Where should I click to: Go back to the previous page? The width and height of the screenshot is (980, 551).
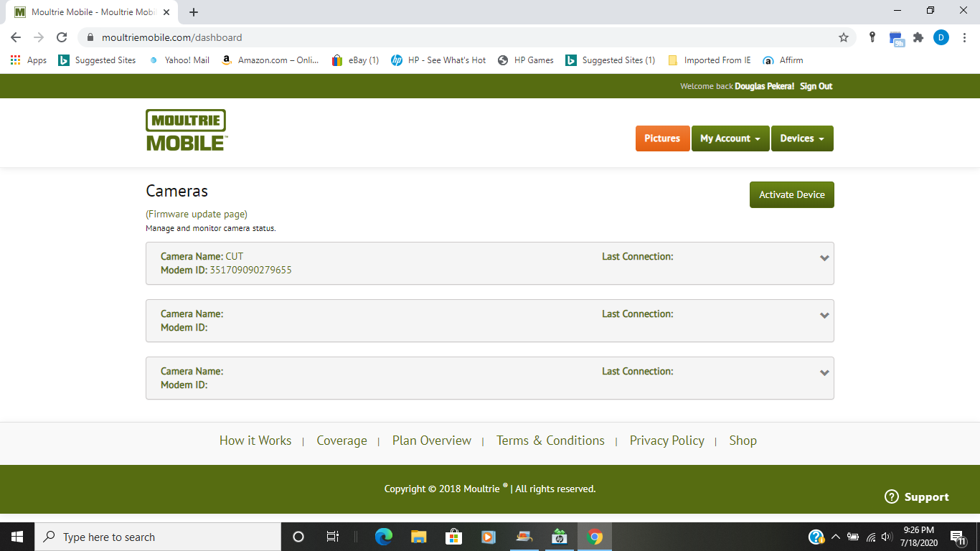tap(16, 37)
